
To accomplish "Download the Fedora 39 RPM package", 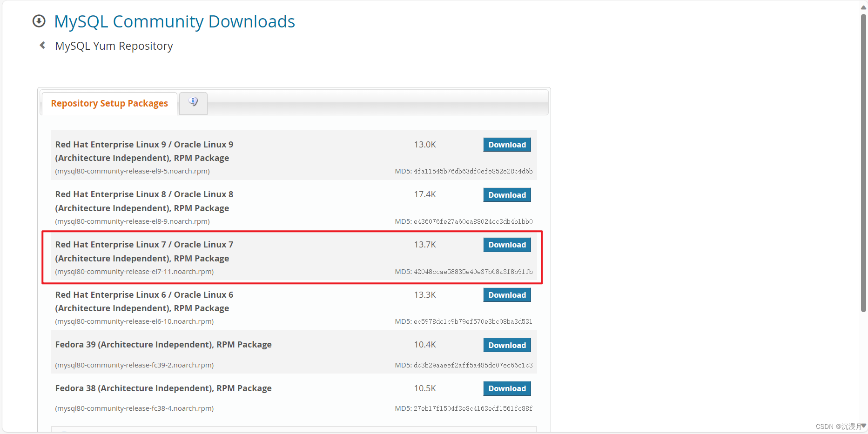I will 507,345.
